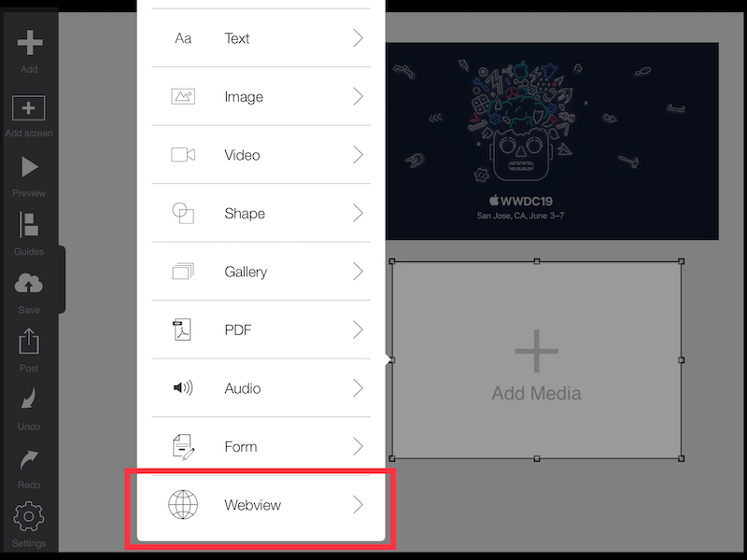Click the Add plus icon in sidebar

point(30,42)
